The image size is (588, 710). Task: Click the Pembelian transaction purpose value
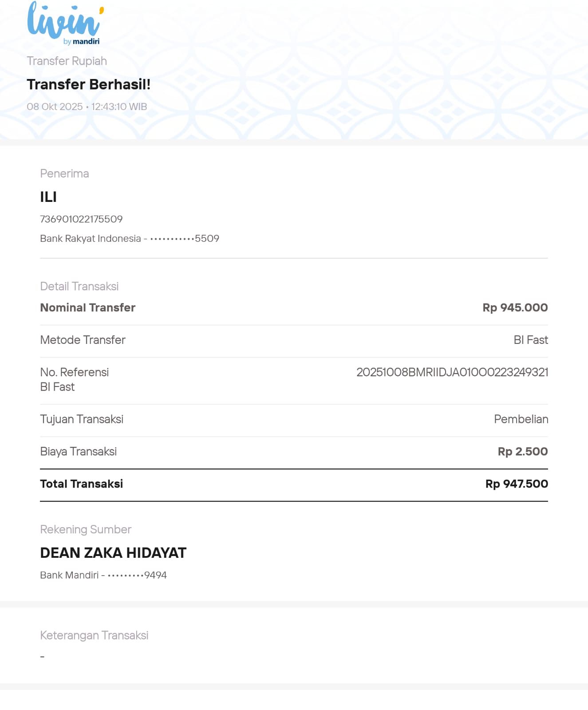tap(521, 419)
